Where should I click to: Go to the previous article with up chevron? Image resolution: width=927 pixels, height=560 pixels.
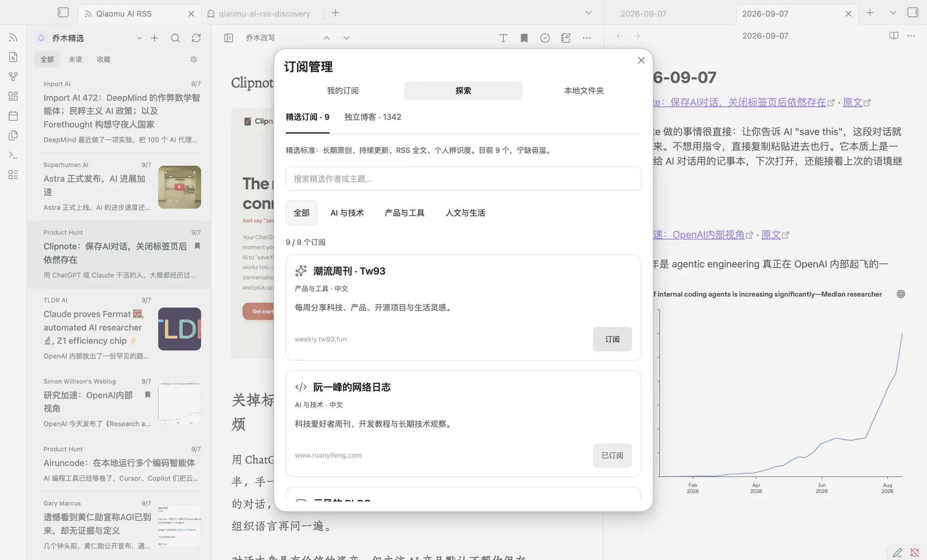tap(327, 38)
